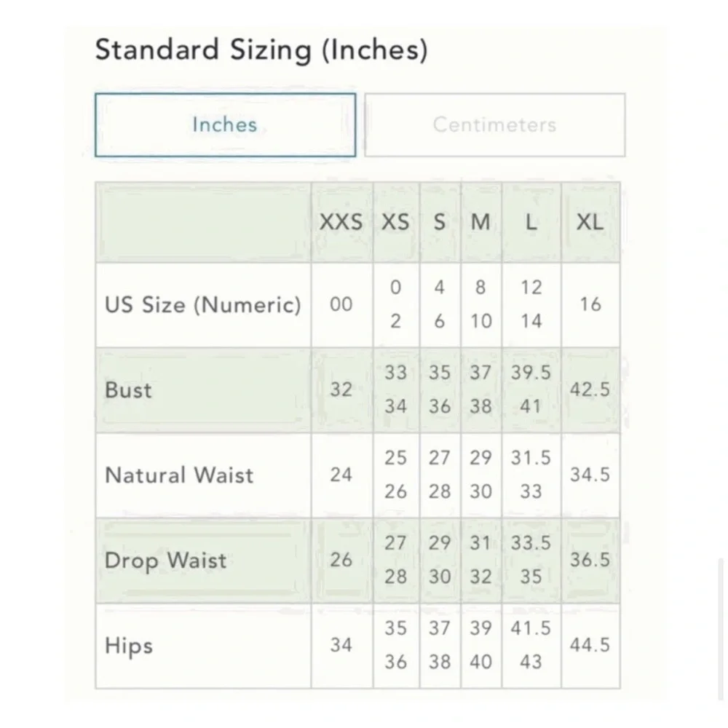Click the XXS US size value 00
The width and height of the screenshot is (728, 728).
pyautogui.click(x=341, y=304)
